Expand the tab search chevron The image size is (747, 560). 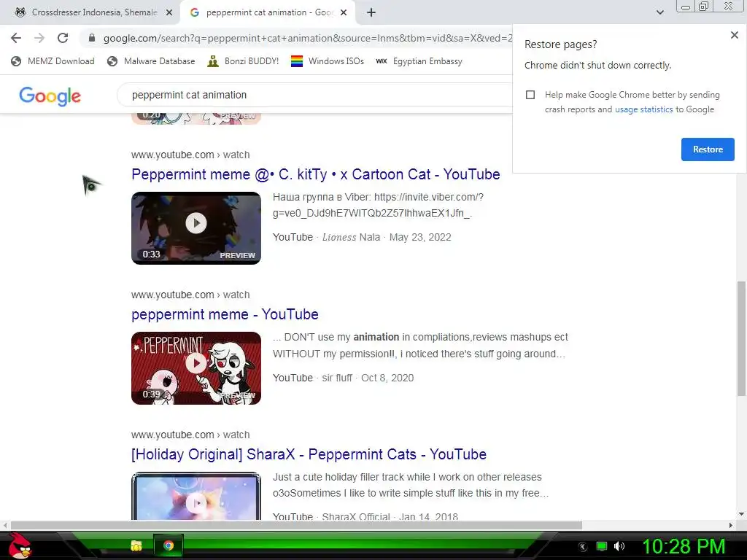coord(659,12)
